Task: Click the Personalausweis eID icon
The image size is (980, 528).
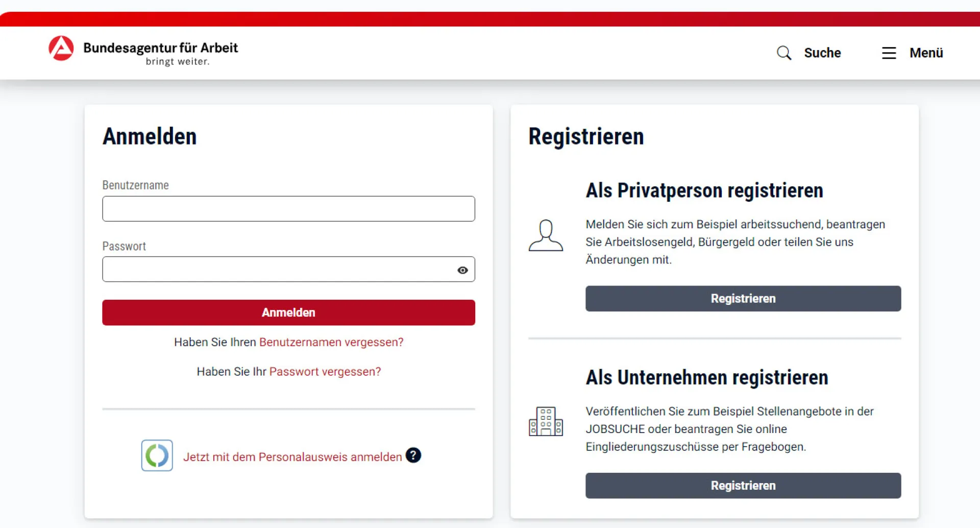Action: coord(157,455)
